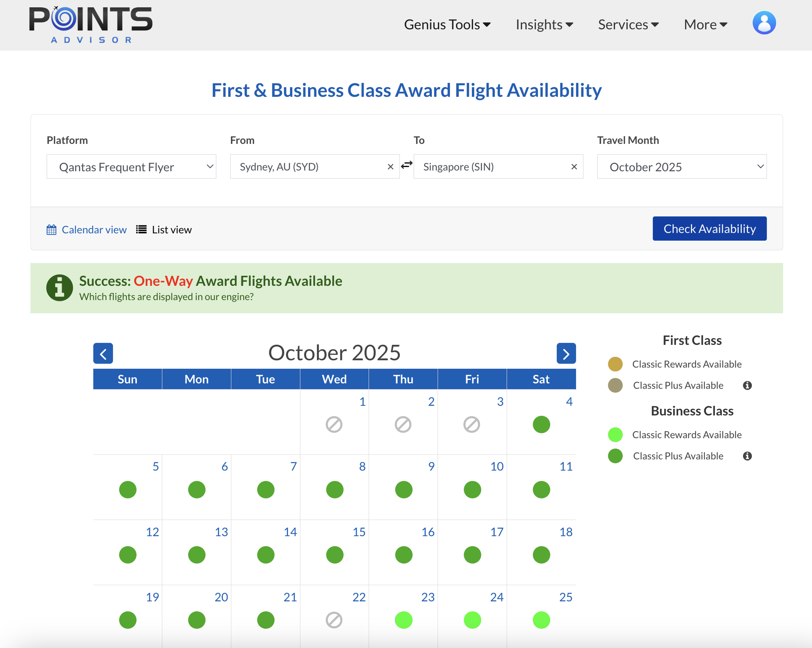Select the green dot on October 5
The image size is (812, 648).
pyautogui.click(x=128, y=490)
